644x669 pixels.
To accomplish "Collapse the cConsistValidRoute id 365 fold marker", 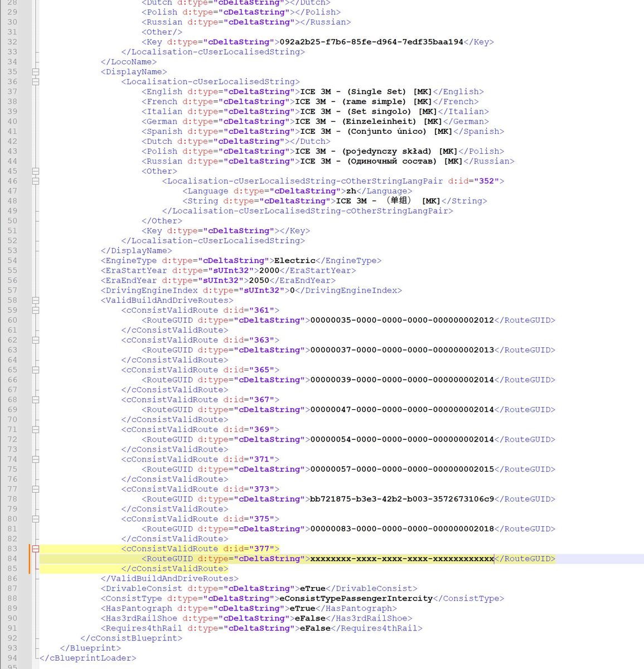I will 36,370.
